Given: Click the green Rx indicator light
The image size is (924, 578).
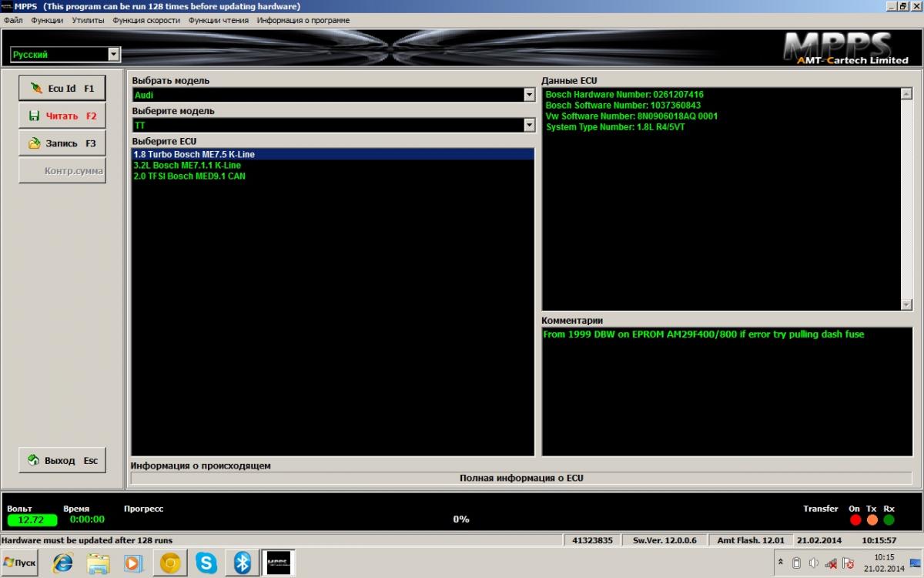Looking at the screenshot, I should click(889, 520).
